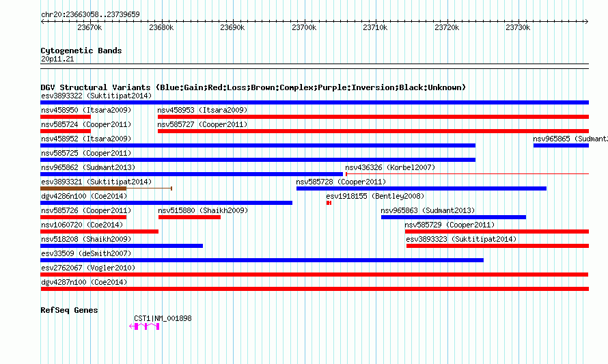Click esv3893321 (Suktitipat2014) label
This screenshot has height=364, width=608.
[96, 182]
